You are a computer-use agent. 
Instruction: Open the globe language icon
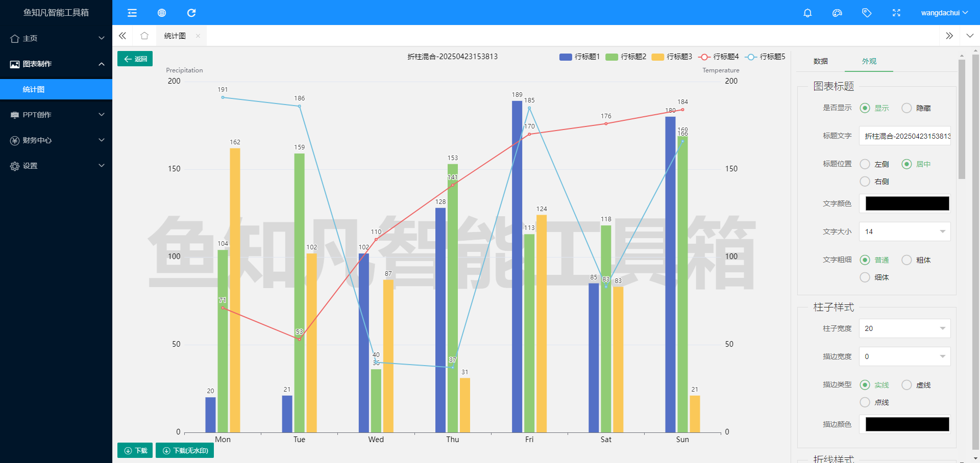pos(162,13)
